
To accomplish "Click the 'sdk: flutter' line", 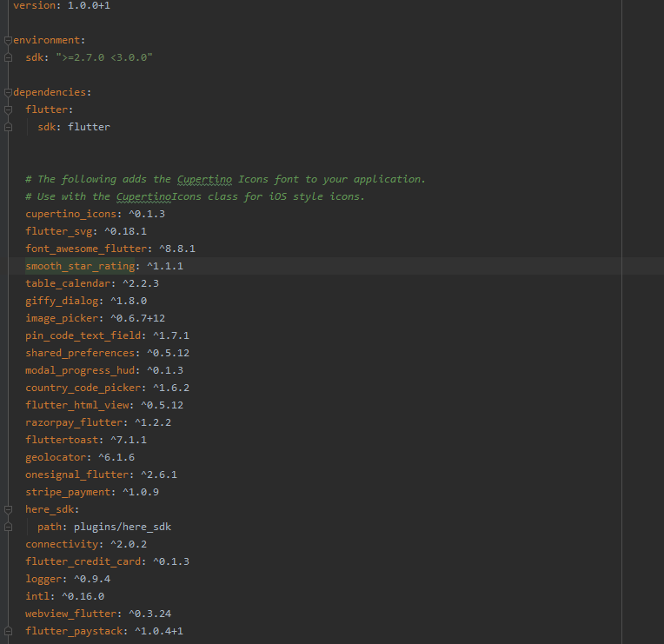I will click(74, 127).
